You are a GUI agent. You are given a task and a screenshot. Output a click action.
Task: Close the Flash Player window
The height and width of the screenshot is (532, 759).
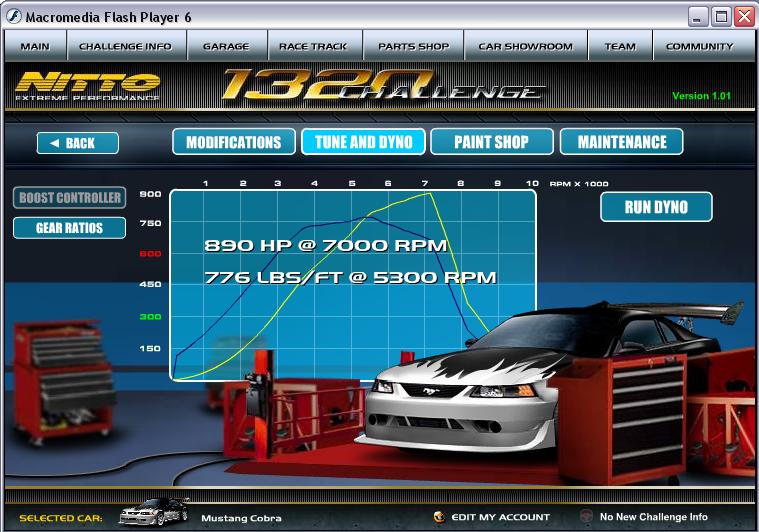pyautogui.click(x=744, y=17)
